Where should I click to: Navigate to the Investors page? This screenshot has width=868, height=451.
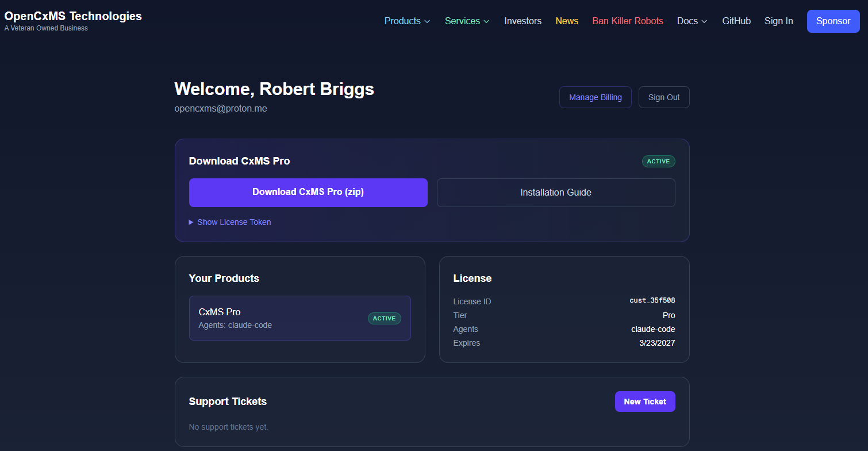(523, 21)
